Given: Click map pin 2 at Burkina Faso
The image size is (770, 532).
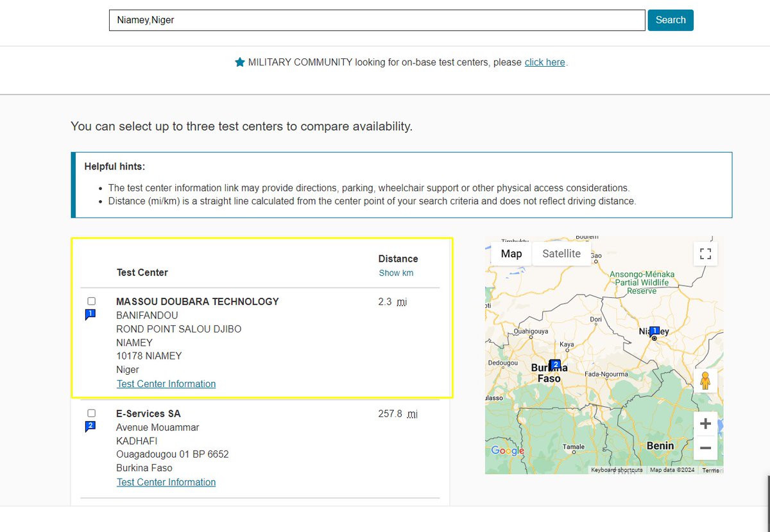Looking at the screenshot, I should click(x=556, y=365).
